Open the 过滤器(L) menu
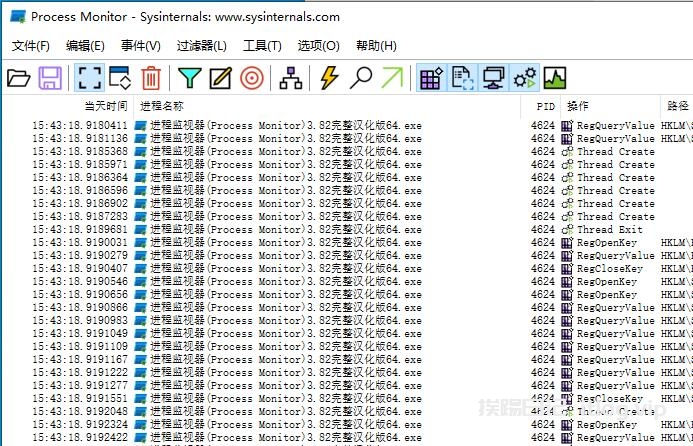 (202, 46)
